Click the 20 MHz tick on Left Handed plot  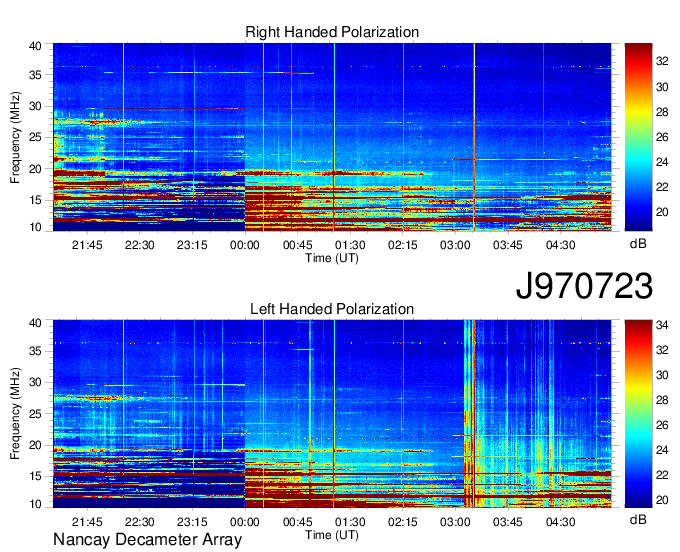point(35,445)
